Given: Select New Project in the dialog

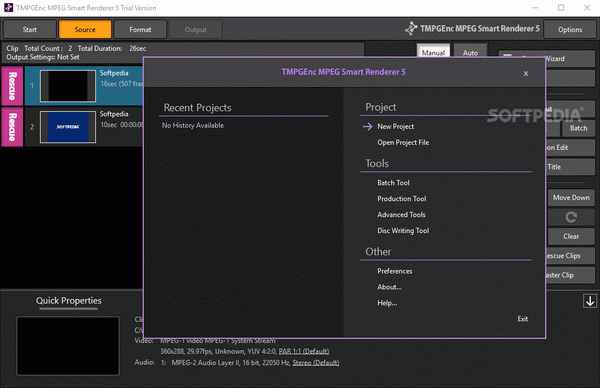Looking at the screenshot, I should [x=395, y=127].
